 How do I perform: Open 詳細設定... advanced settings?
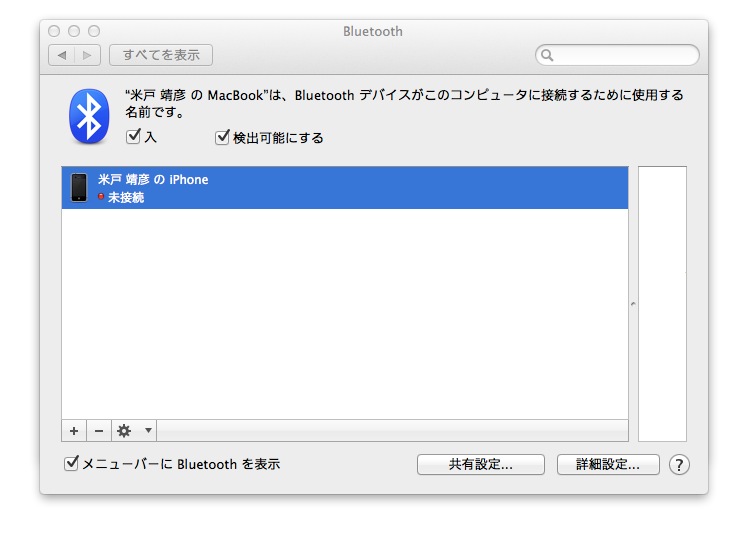coord(608,464)
